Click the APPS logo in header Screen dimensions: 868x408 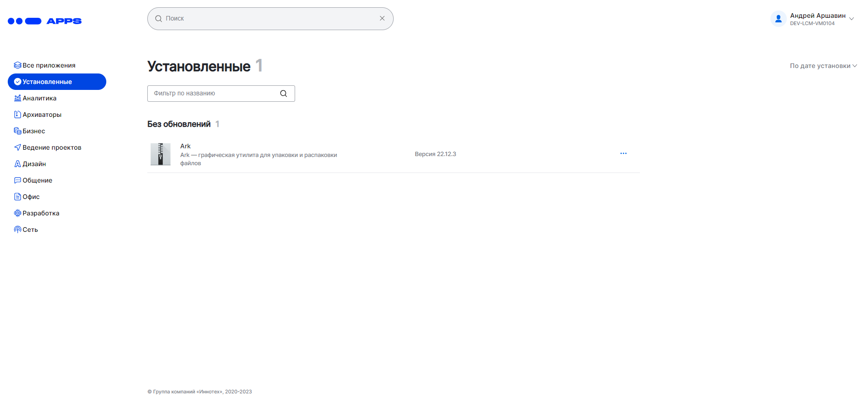tap(45, 21)
